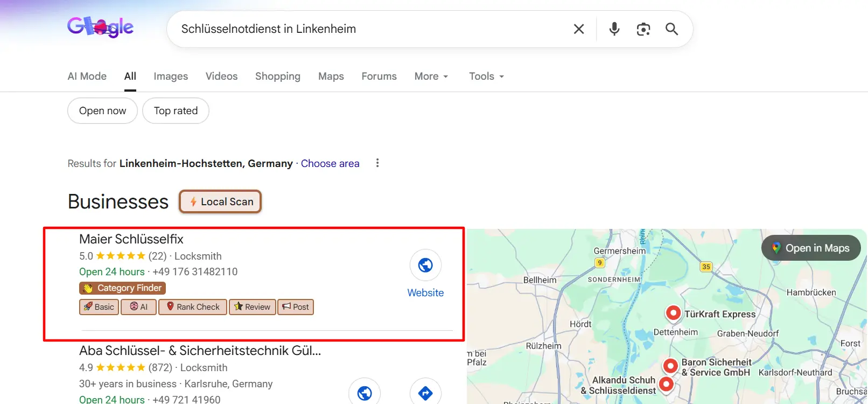Click the directions icon for Aba Schlüssel

point(425,393)
